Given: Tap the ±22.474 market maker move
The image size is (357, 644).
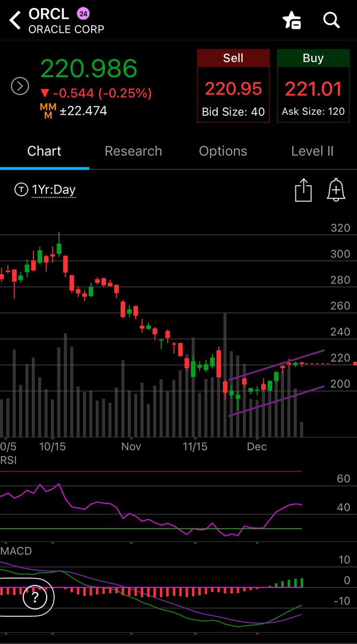Looking at the screenshot, I should pos(83,111).
